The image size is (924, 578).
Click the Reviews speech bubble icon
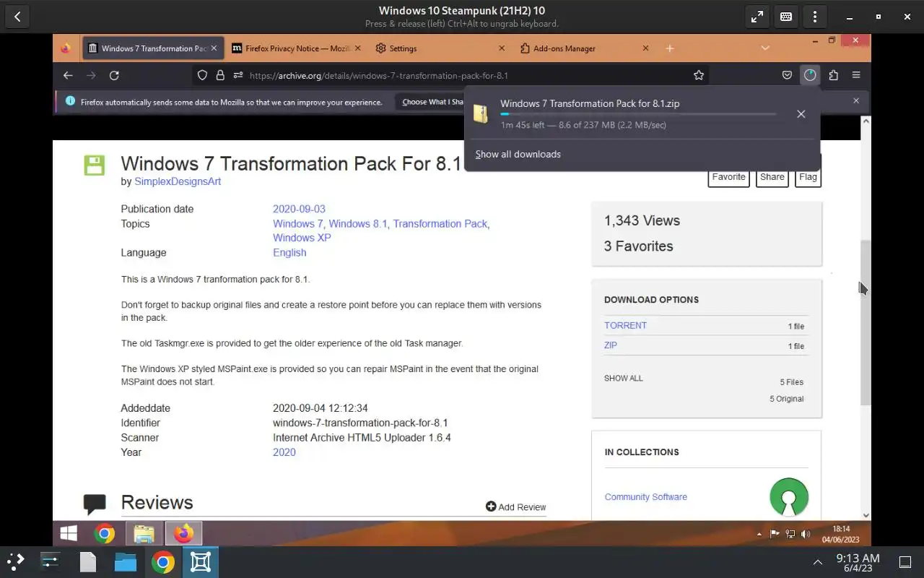tap(95, 504)
